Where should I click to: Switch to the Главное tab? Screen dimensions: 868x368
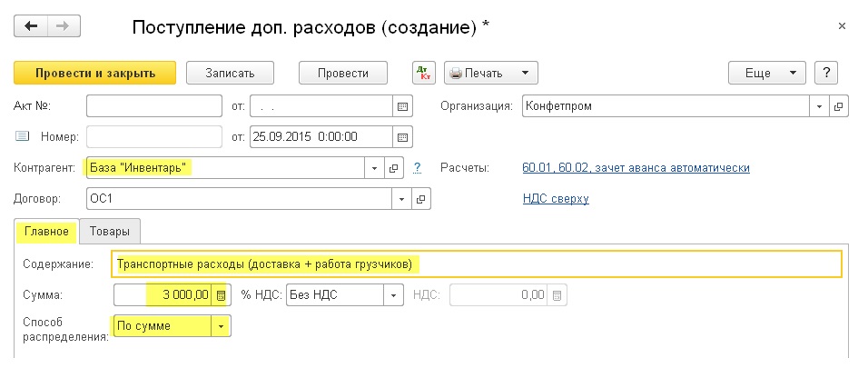click(46, 231)
